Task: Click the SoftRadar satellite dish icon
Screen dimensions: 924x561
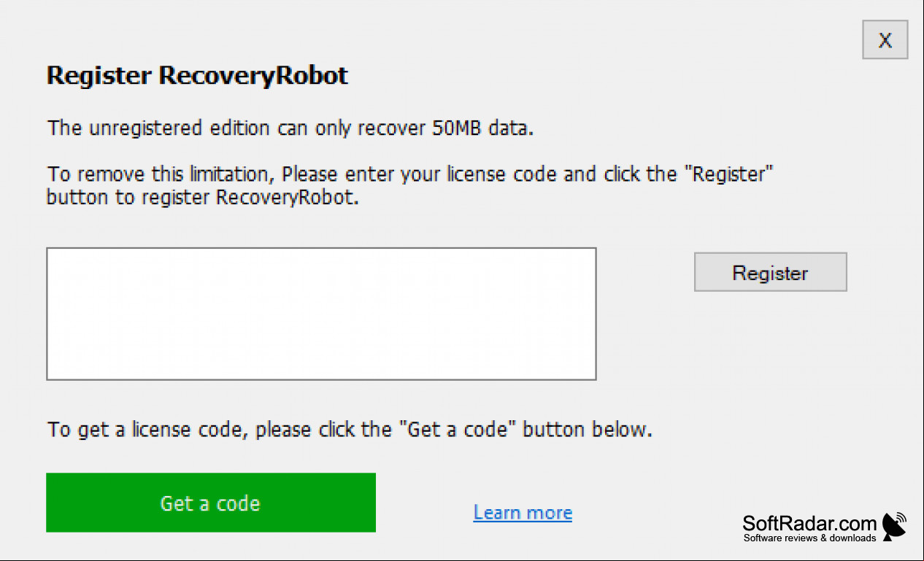Action: (x=893, y=526)
